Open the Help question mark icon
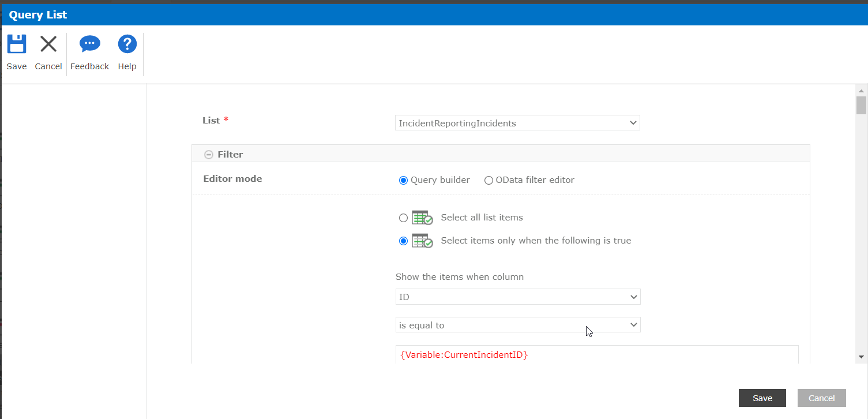This screenshot has width=868, height=419. (x=127, y=44)
